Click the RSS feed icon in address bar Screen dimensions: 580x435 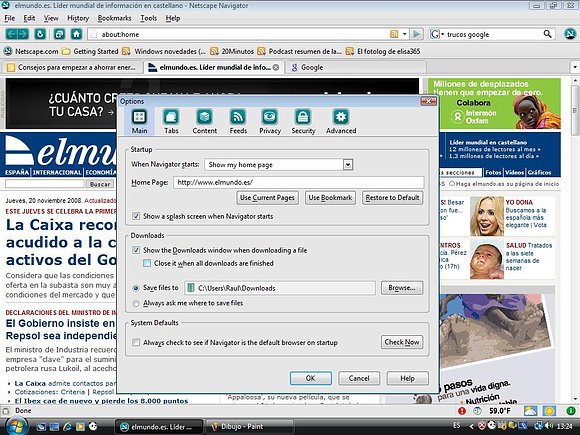point(394,34)
